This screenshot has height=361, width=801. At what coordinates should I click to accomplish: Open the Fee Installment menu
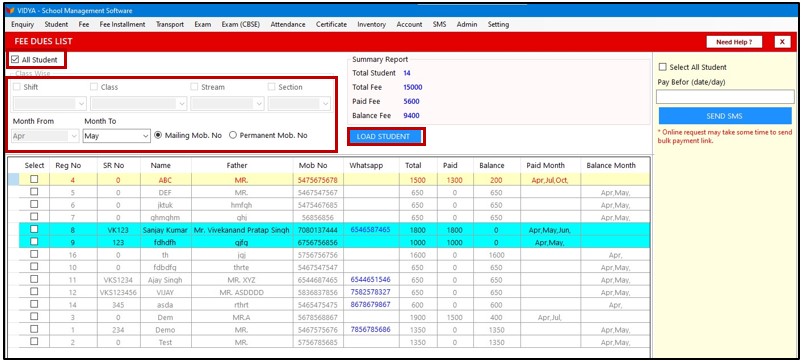pos(122,25)
